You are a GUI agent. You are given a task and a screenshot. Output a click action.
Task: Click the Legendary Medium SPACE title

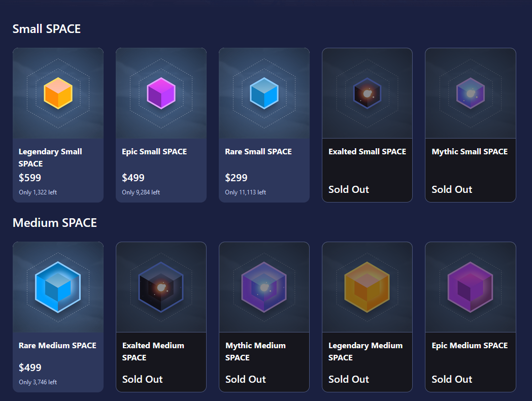(x=365, y=351)
